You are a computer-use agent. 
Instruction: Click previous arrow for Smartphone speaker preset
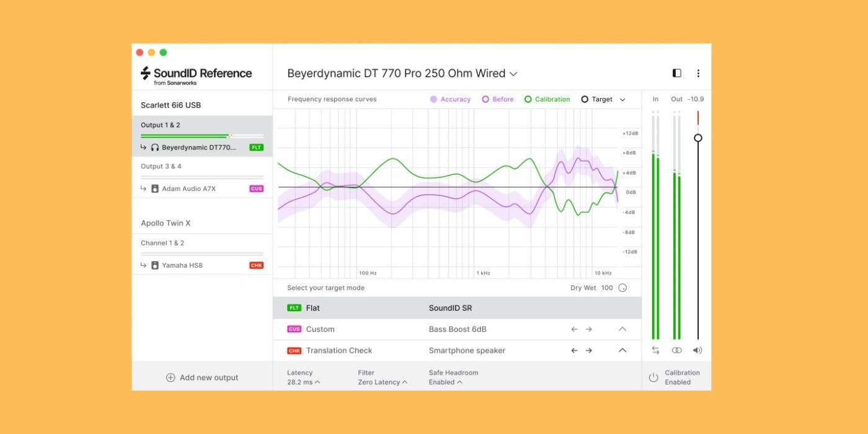(x=574, y=350)
